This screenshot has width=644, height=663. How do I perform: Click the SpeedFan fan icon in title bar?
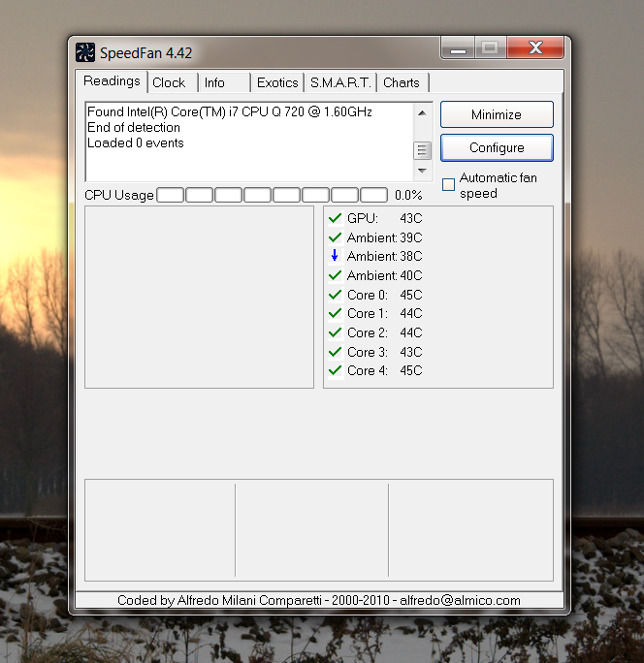click(x=85, y=52)
